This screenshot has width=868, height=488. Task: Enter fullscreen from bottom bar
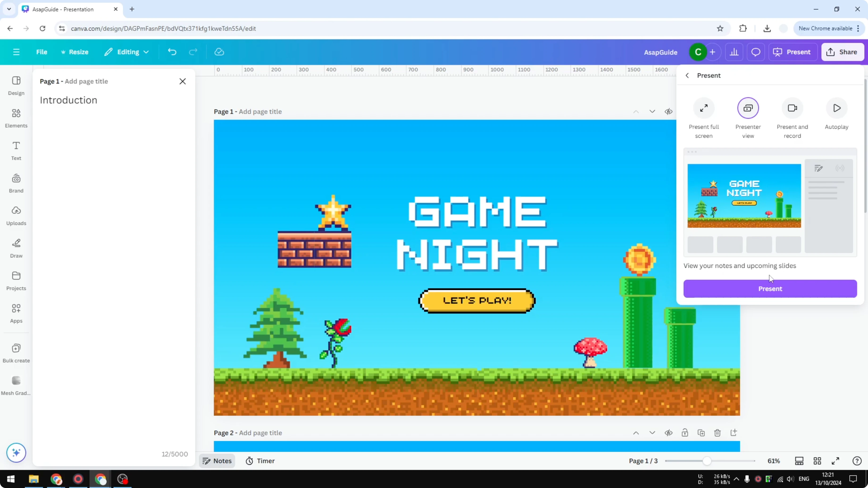(x=835, y=461)
